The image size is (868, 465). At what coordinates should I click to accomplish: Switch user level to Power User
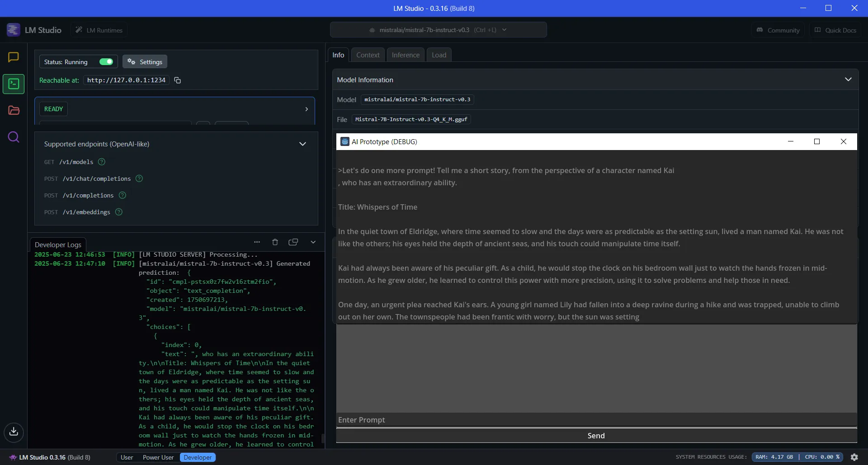158,457
